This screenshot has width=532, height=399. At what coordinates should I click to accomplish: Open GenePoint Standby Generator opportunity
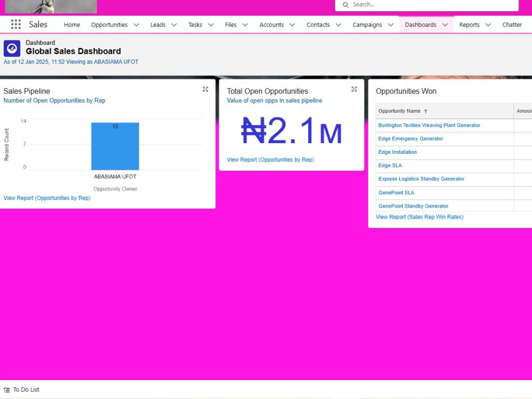(413, 206)
